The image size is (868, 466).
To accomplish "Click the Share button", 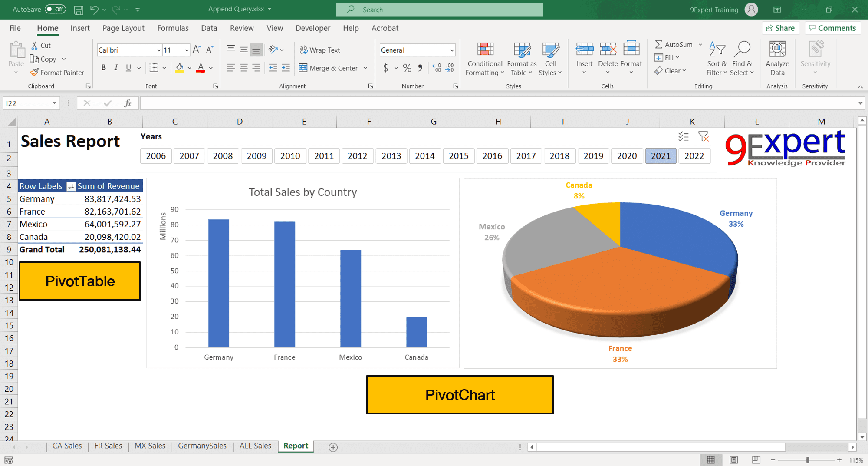I will (781, 27).
